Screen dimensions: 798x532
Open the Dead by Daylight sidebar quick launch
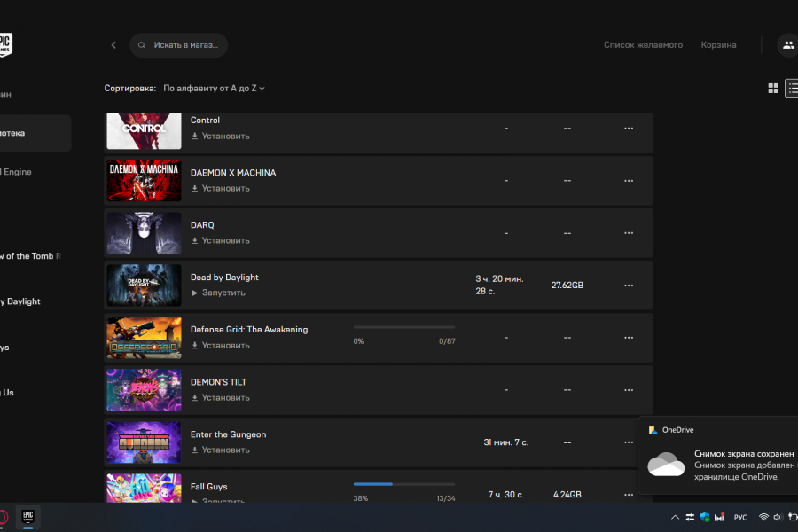pyautogui.click(x=20, y=301)
